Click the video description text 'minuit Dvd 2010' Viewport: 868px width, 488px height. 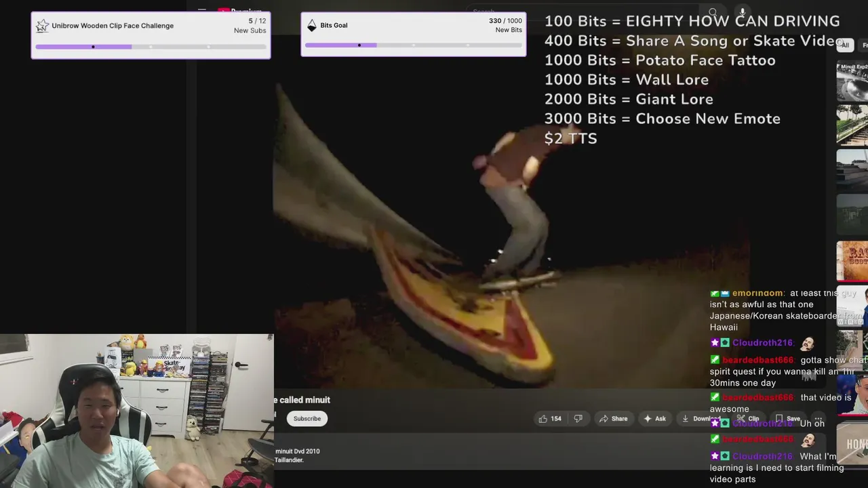297,451
